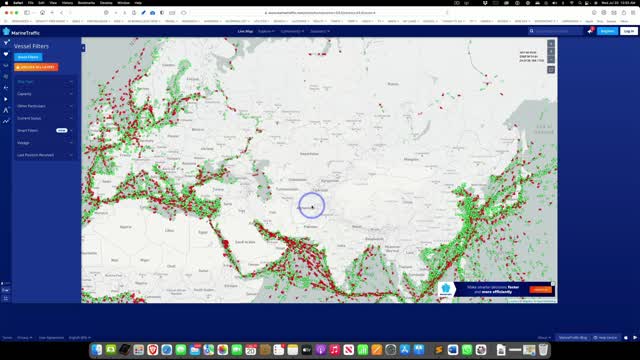
Task: Open the Community dropdown in top navigation
Action: (x=292, y=31)
